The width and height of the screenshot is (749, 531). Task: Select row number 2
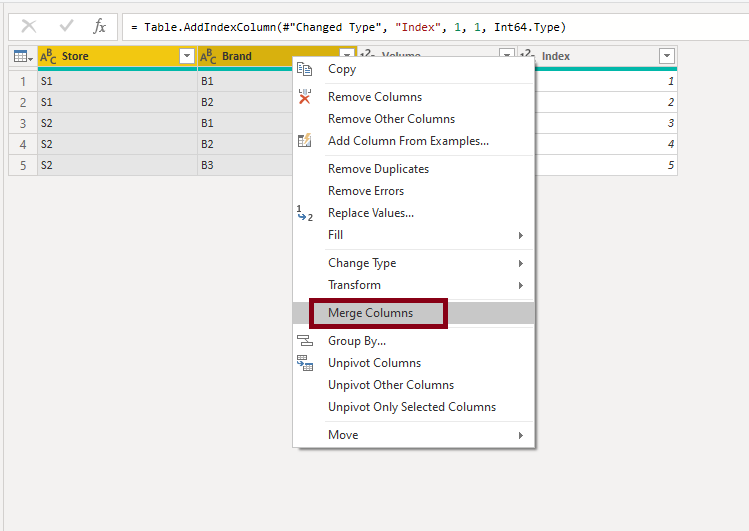pyautogui.click(x=23, y=102)
